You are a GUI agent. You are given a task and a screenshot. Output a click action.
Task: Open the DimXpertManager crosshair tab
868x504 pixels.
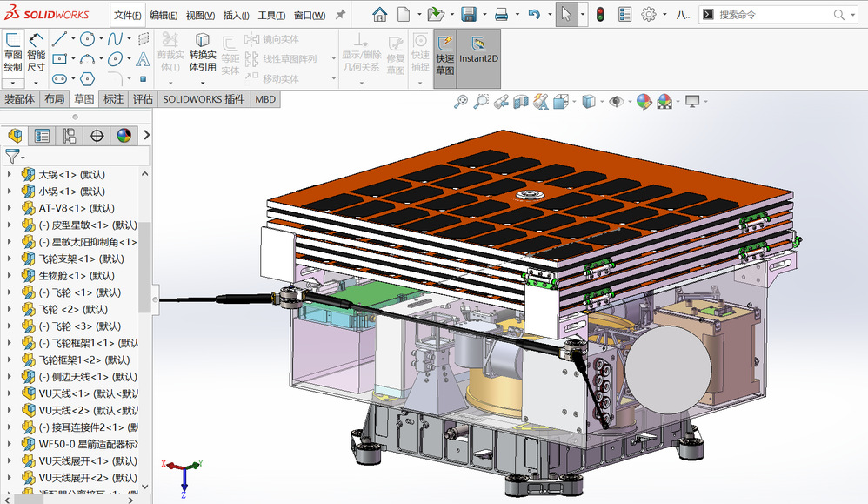pos(97,136)
